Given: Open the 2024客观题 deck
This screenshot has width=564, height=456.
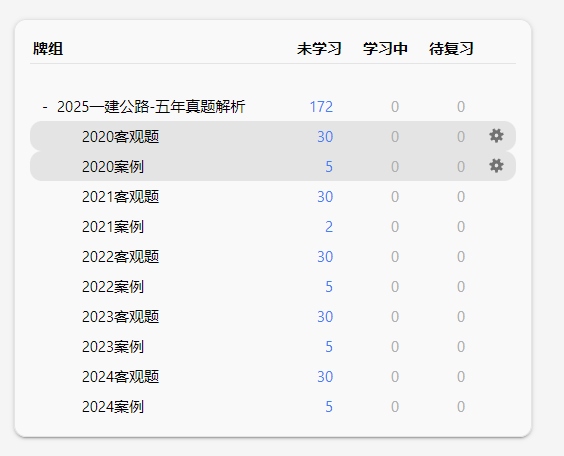Looking at the screenshot, I should 120,377.
